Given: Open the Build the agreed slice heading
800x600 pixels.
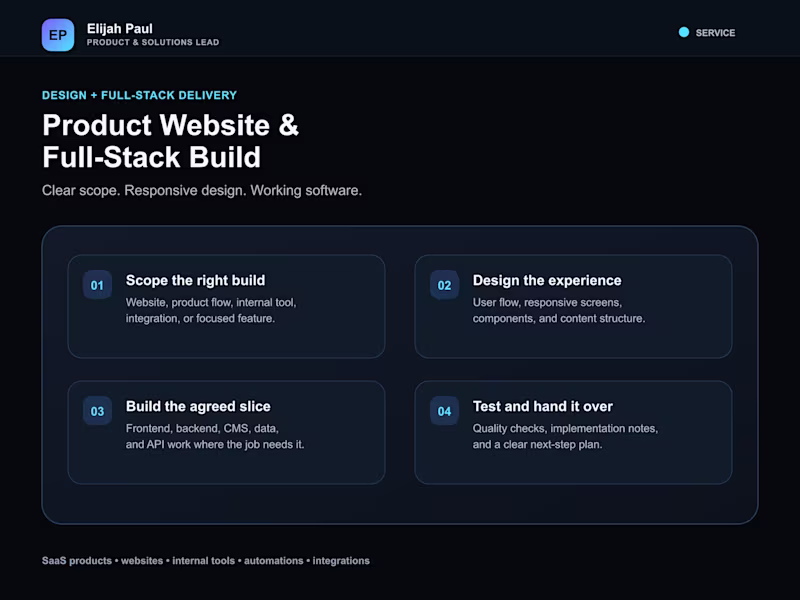Looking at the screenshot, I should pos(198,406).
